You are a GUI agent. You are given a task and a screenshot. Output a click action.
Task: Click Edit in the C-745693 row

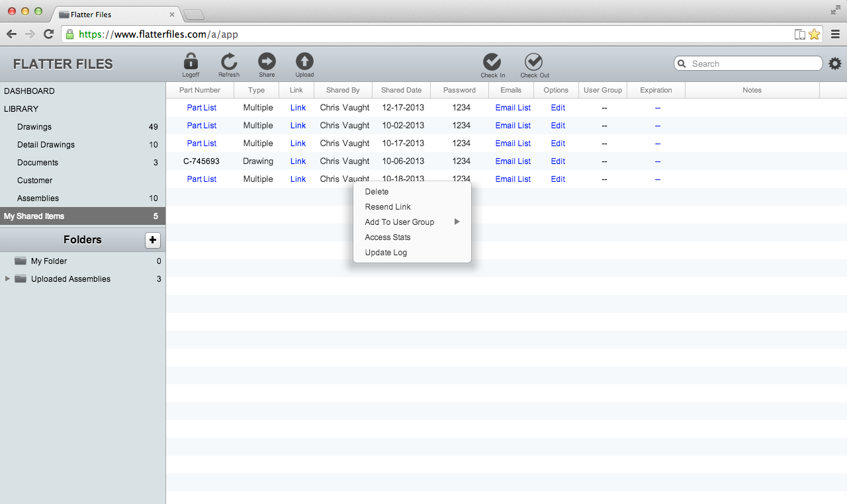click(x=558, y=161)
